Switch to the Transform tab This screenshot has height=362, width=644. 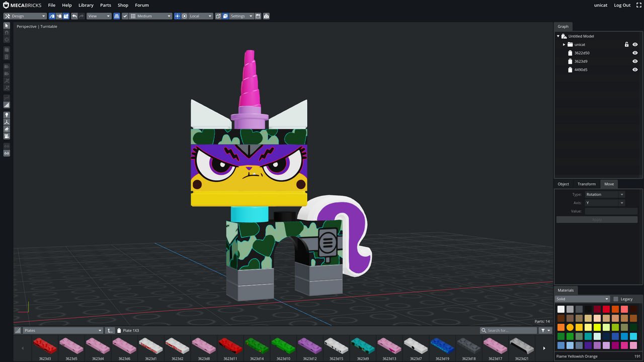click(587, 184)
